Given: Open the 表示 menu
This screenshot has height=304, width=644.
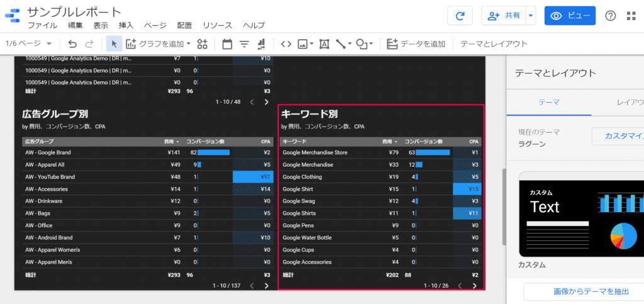Looking at the screenshot, I should 101,25.
